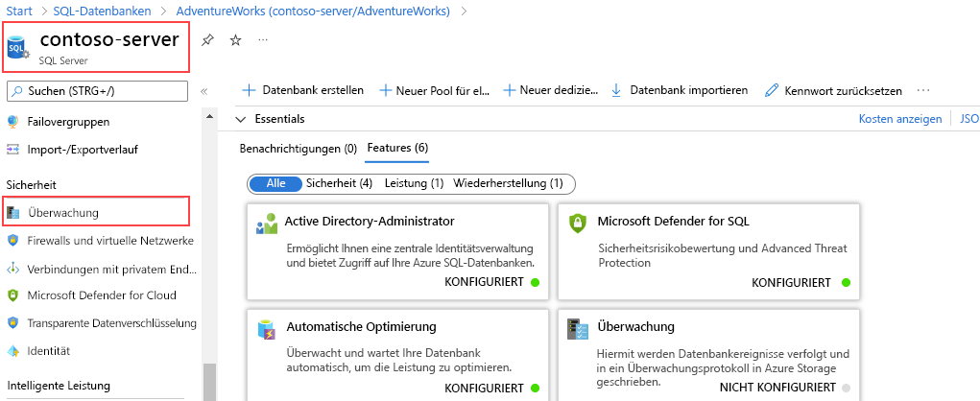Click the Identität icon in sidebar
Image resolution: width=980 pixels, height=401 pixels.
click(x=13, y=351)
